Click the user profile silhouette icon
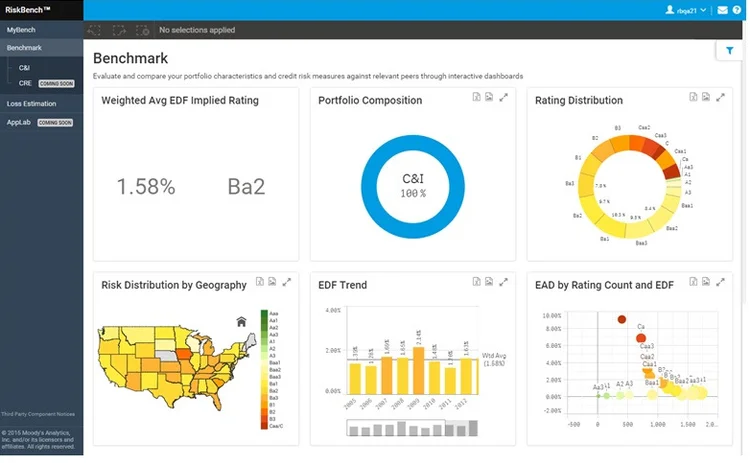This screenshot has width=750, height=463. tap(670, 10)
